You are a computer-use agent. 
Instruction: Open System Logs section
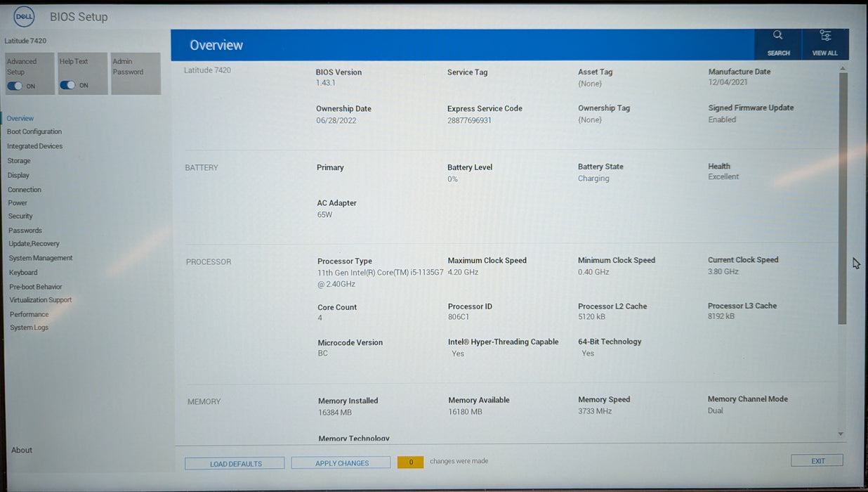[29, 328]
